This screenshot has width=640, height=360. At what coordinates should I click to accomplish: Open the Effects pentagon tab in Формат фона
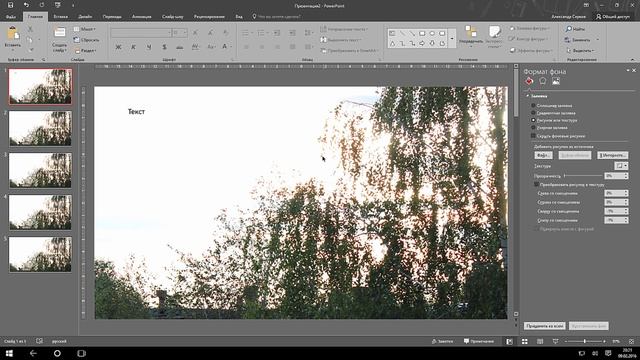click(x=542, y=81)
